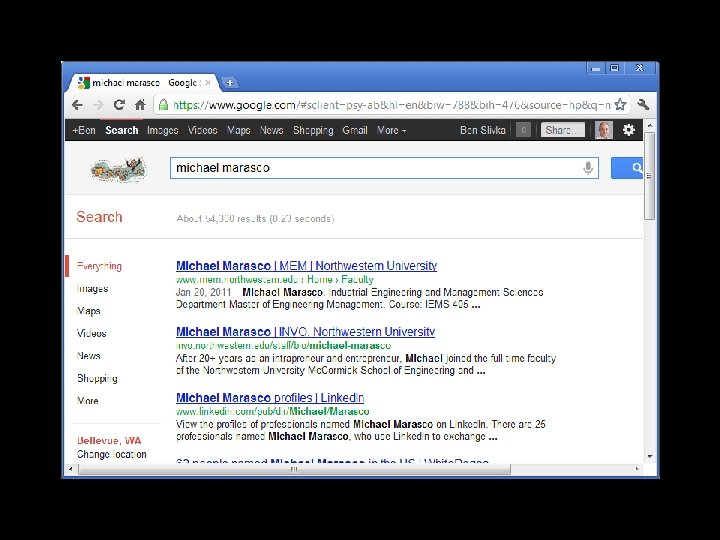
Task: Open Michael Marasco INVO Northwestern University result
Action: click(x=305, y=332)
